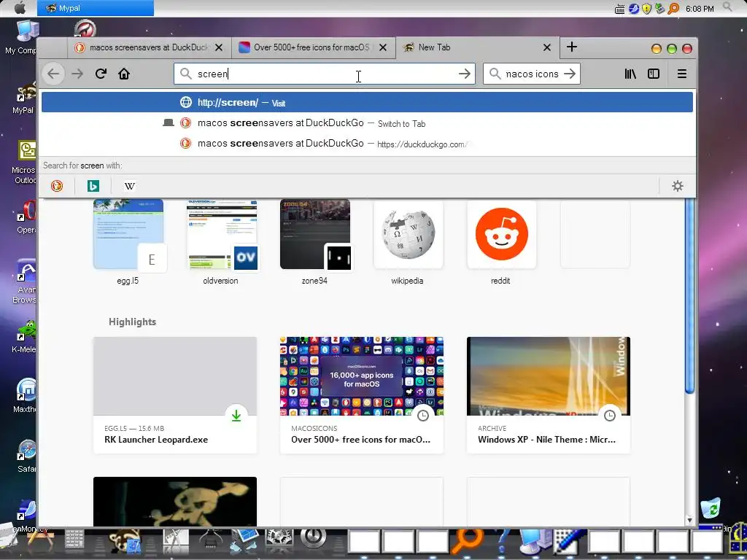
Task: Click the Go arrow in the address bar
Action: pyautogui.click(x=465, y=74)
